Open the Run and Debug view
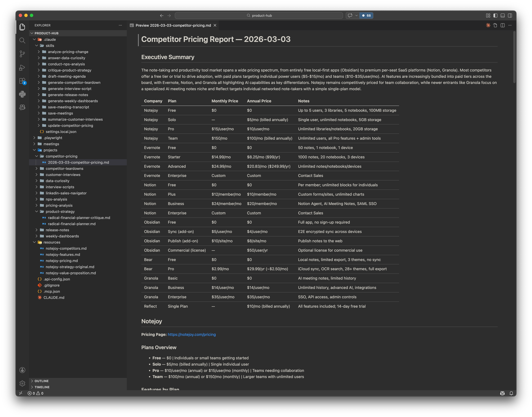The width and height of the screenshot is (532, 417). [x=22, y=68]
